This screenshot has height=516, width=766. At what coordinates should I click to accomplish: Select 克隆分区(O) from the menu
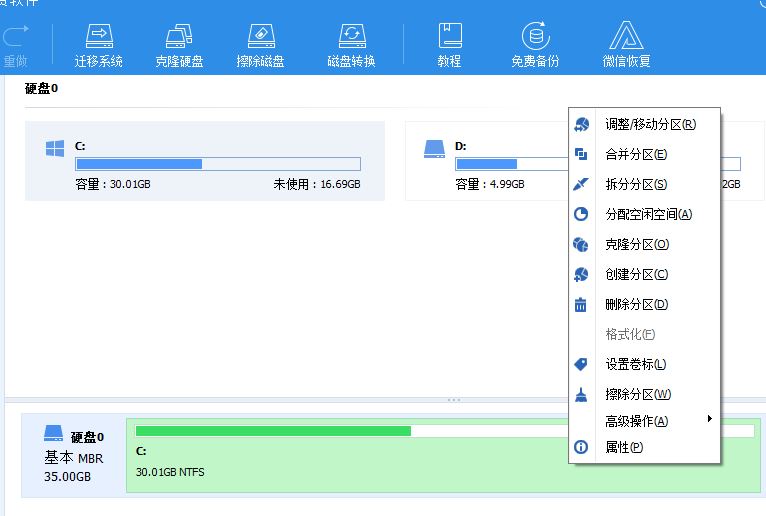644,244
